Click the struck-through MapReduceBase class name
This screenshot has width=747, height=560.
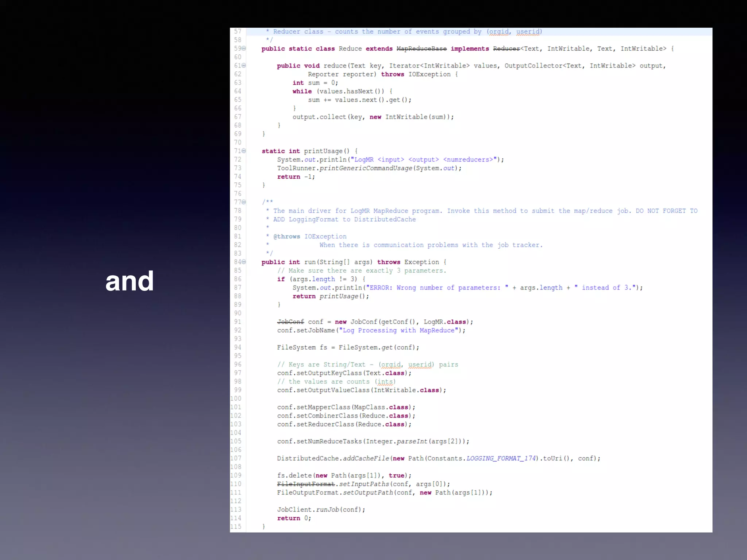tap(421, 49)
